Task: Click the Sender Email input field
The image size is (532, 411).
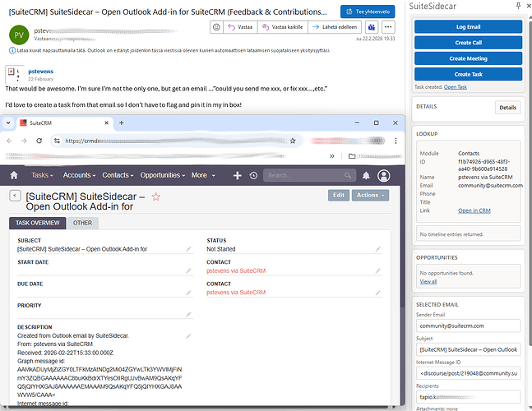Action: [x=467, y=325]
